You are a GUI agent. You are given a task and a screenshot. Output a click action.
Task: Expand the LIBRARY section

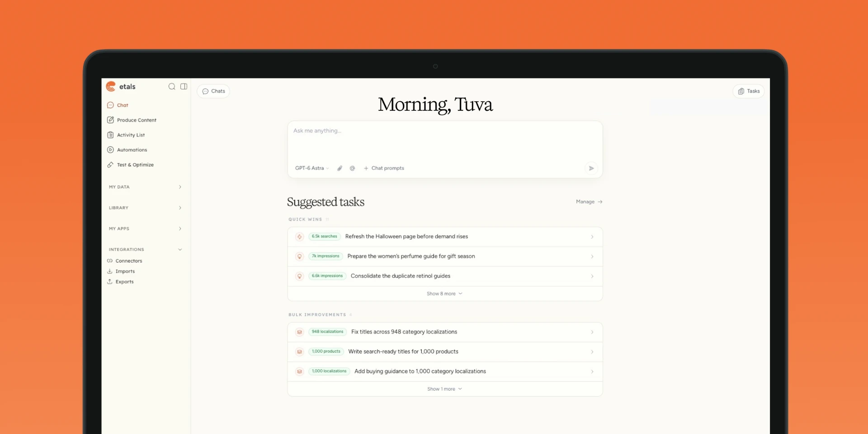click(145, 208)
